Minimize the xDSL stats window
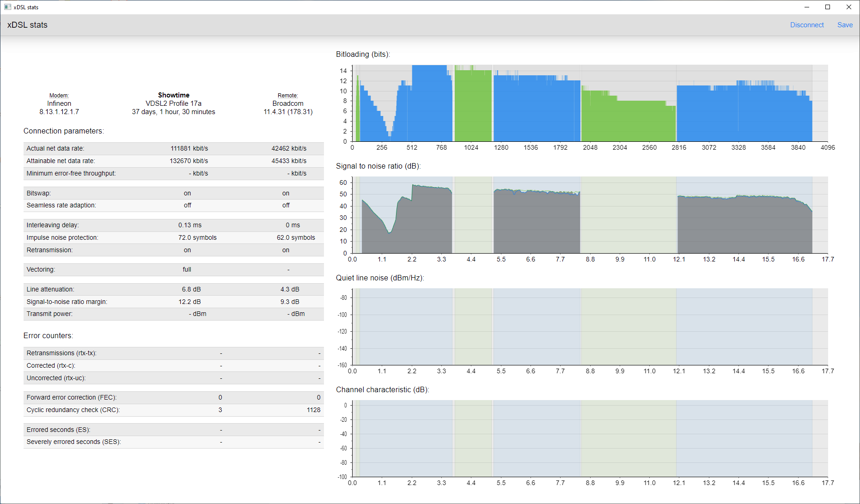Viewport: 860px width, 504px height. (x=806, y=7)
